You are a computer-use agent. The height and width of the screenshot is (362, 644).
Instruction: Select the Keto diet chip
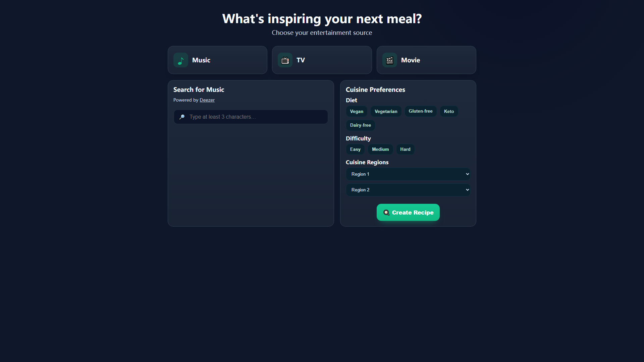pyautogui.click(x=449, y=111)
